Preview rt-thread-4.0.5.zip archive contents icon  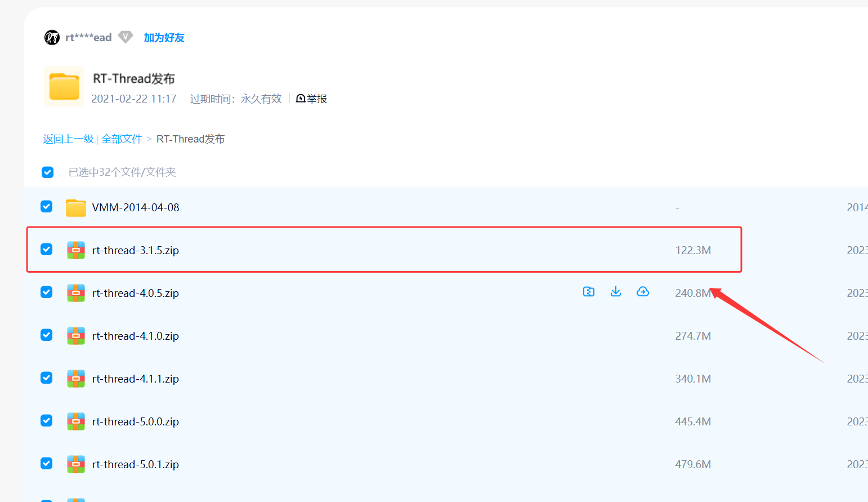[589, 292]
